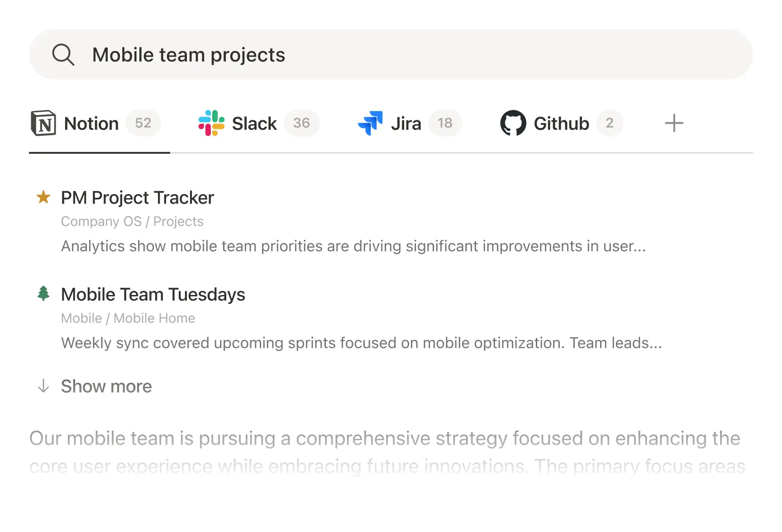Switch to the Jira tab

point(406,123)
